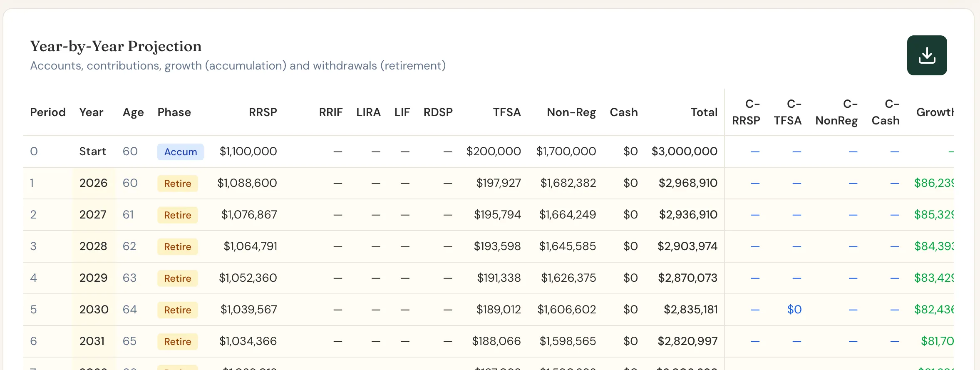Viewport: 980px width, 370px height.
Task: Select the TFSA column header
Action: (507, 112)
